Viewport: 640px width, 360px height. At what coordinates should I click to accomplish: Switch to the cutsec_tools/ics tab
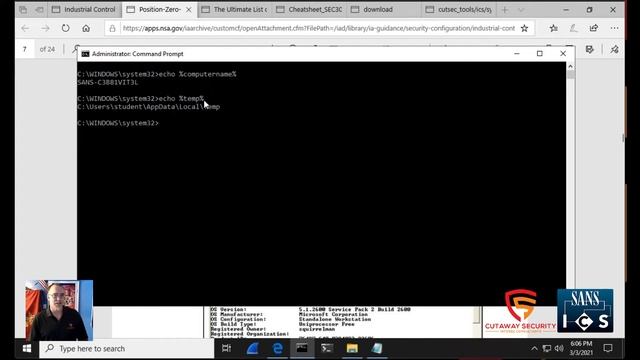[x=458, y=9]
